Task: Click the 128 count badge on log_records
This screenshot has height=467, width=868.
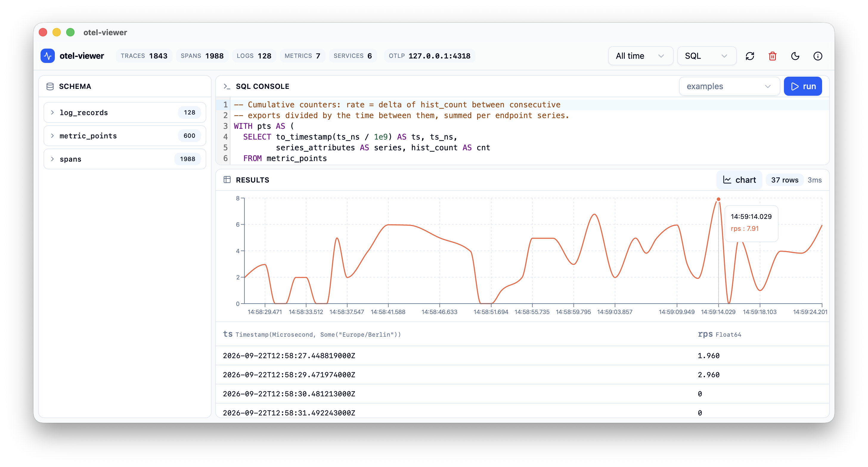Action: point(189,112)
